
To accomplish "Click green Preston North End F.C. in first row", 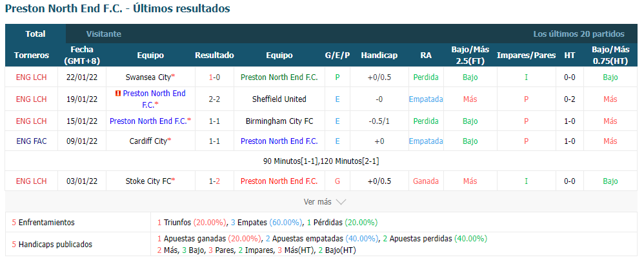I will [x=279, y=77].
